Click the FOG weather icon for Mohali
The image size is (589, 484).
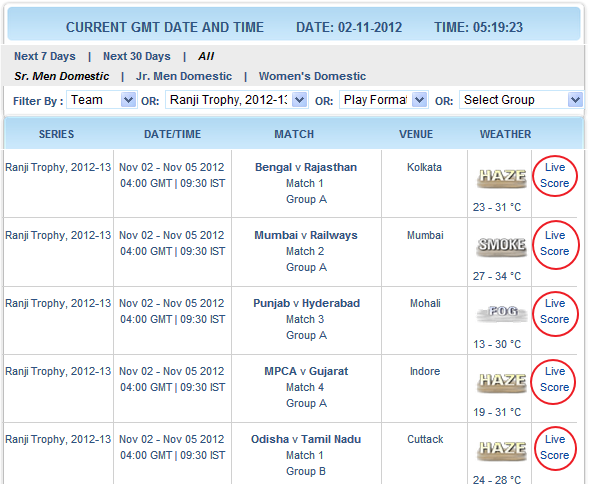point(502,313)
